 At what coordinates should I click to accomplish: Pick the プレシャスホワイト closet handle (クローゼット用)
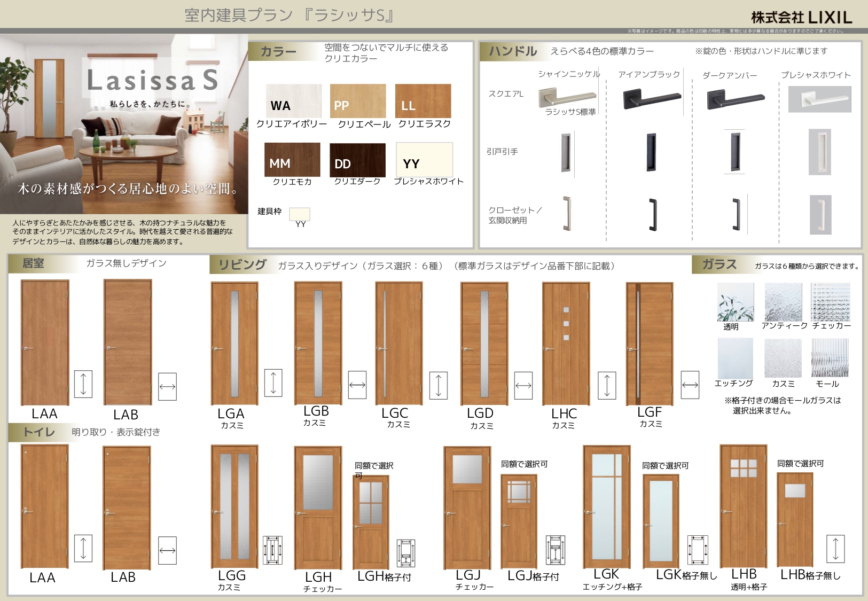(820, 214)
